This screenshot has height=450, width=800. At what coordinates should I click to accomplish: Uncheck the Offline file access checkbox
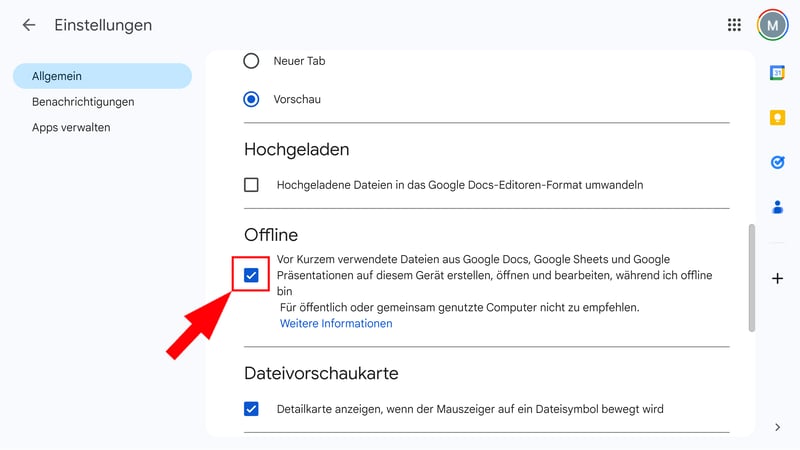pos(251,275)
